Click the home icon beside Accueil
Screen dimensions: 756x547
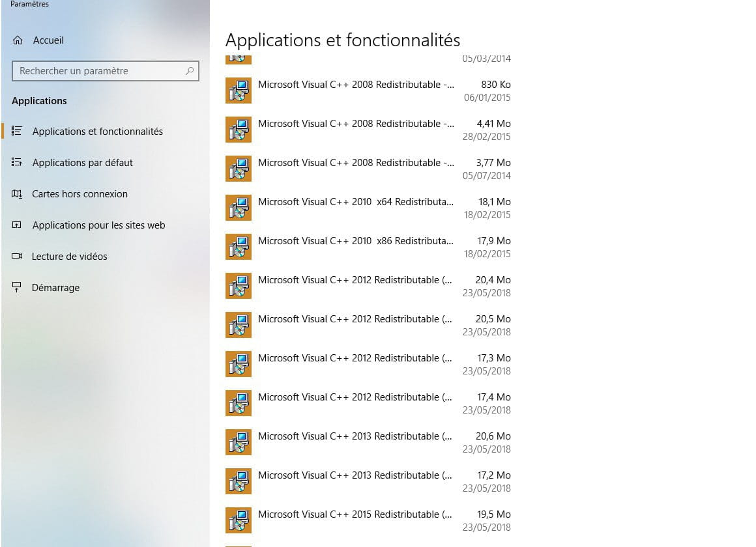pos(18,40)
